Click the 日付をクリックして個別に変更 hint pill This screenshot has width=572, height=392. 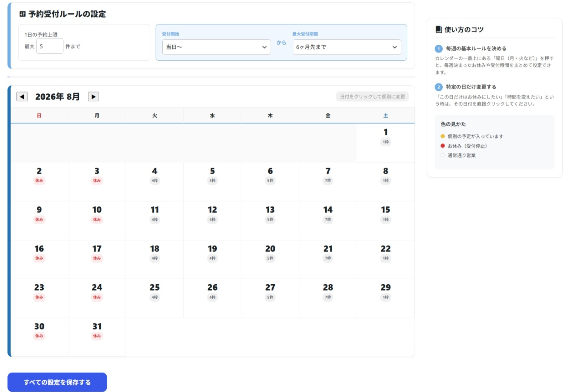(x=372, y=97)
